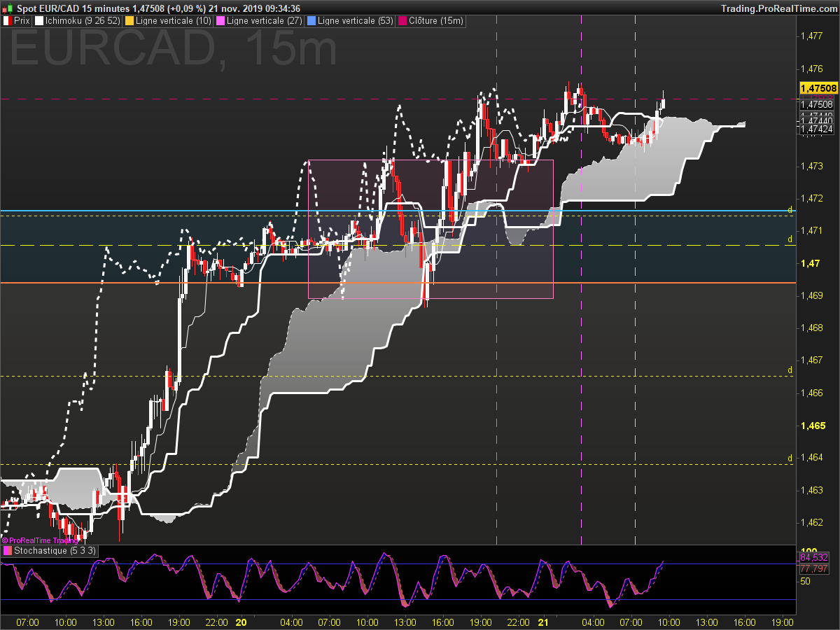
Task: Open the Prix indicator settings label
Action: pos(22,21)
